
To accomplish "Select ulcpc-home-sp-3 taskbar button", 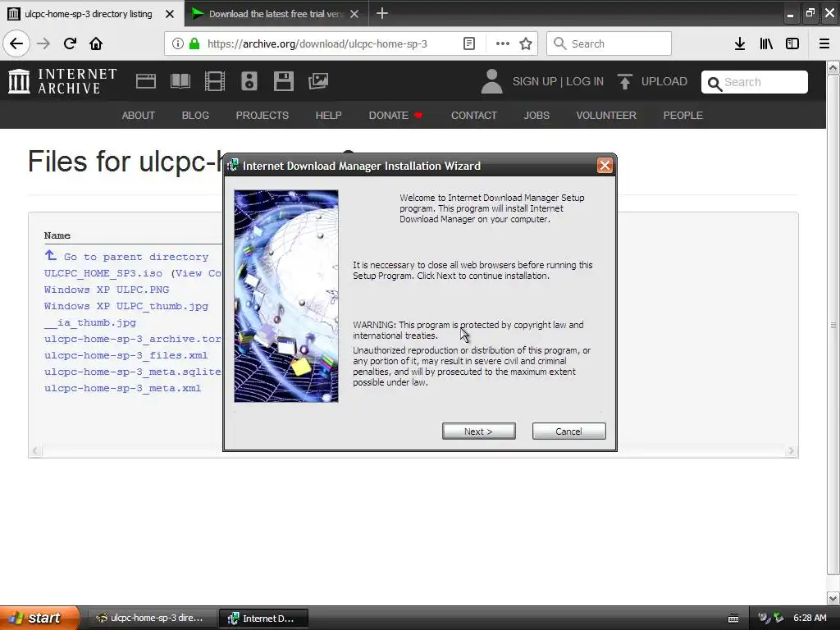I will 152,619.
